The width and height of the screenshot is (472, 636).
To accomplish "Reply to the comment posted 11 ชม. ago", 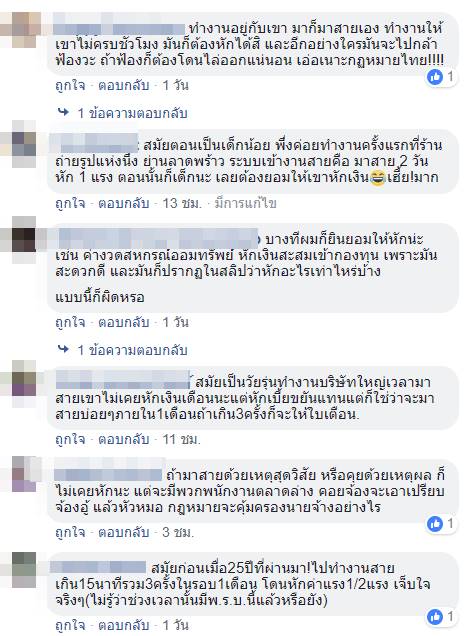I will [x=124, y=439].
